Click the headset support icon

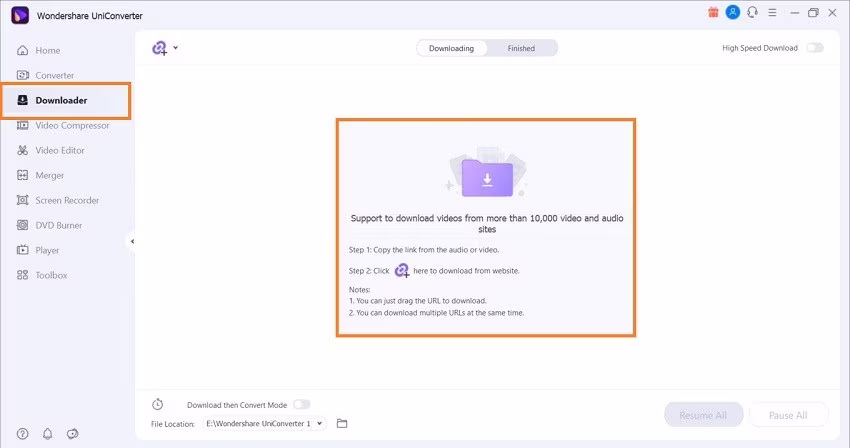coord(752,12)
